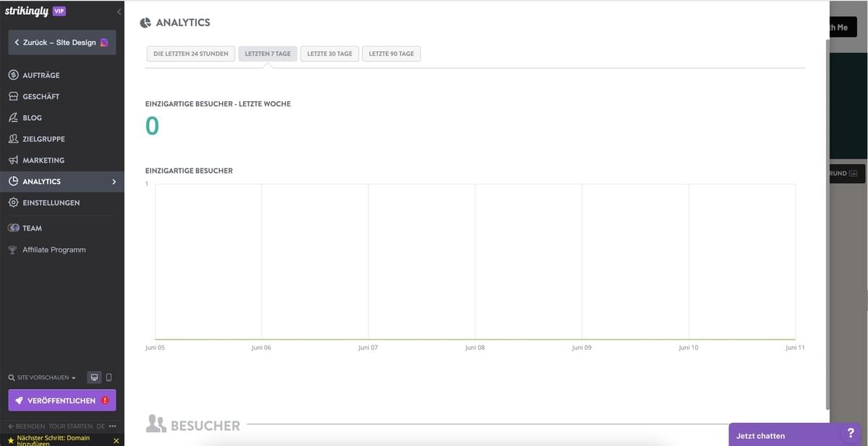The width and height of the screenshot is (868, 446).
Task: Open the Marketing megaphone section
Action: 62,160
